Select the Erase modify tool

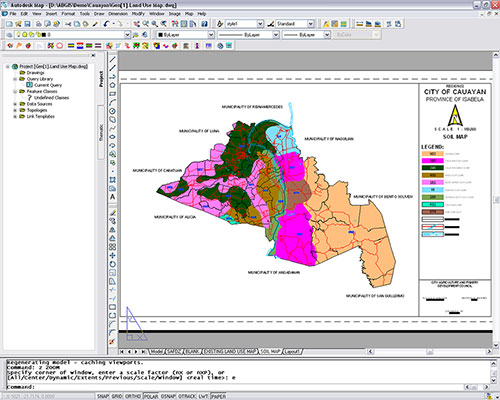(113, 213)
